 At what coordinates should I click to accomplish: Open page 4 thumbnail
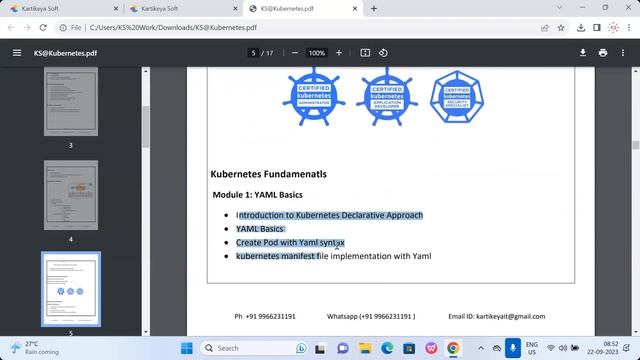71,195
